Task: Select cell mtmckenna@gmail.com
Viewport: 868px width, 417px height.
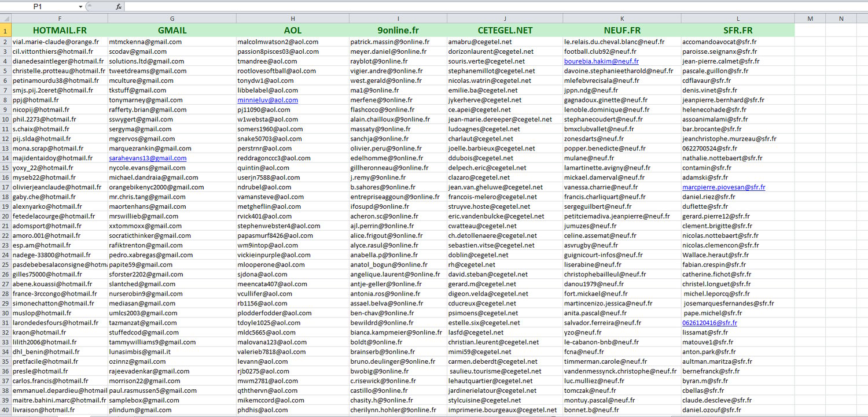Action: (172, 42)
